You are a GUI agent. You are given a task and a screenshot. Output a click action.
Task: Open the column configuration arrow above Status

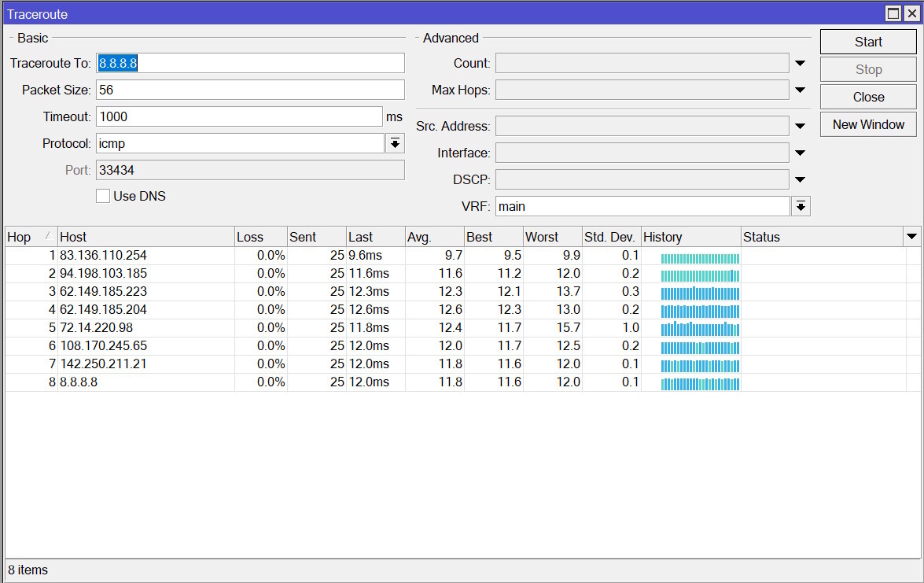point(911,236)
